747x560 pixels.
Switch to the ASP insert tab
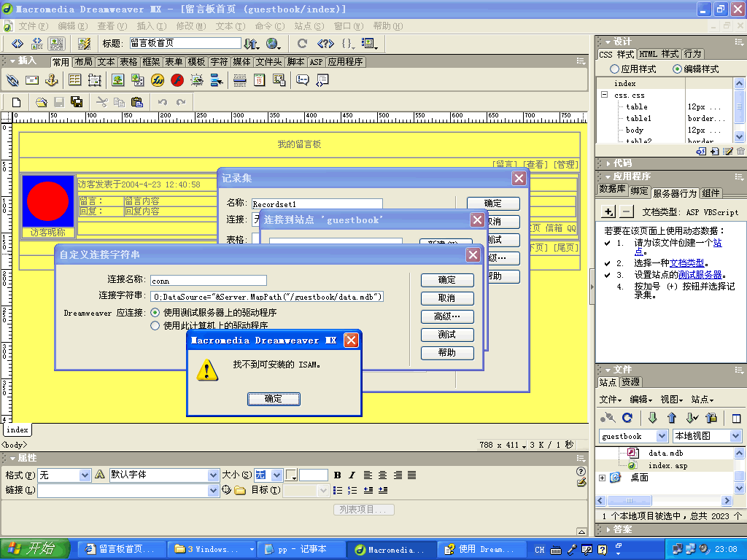point(316,62)
